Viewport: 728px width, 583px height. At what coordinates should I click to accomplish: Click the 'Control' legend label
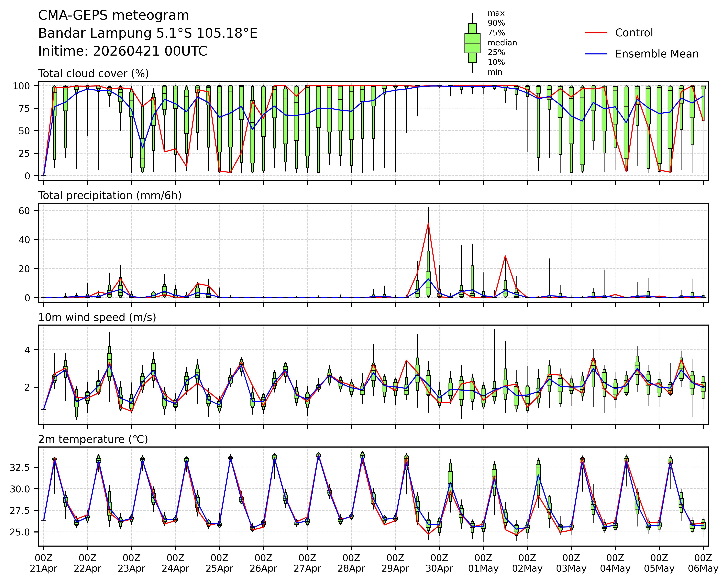634,33
